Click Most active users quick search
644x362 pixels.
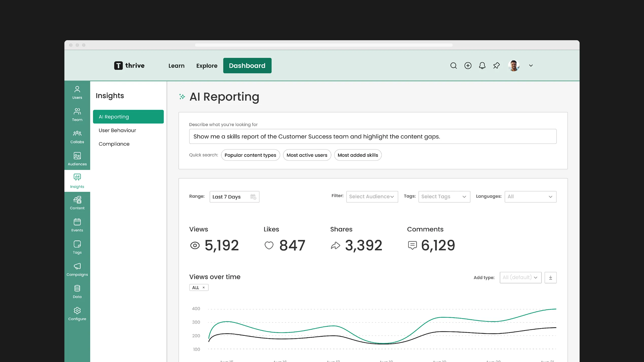307,155
